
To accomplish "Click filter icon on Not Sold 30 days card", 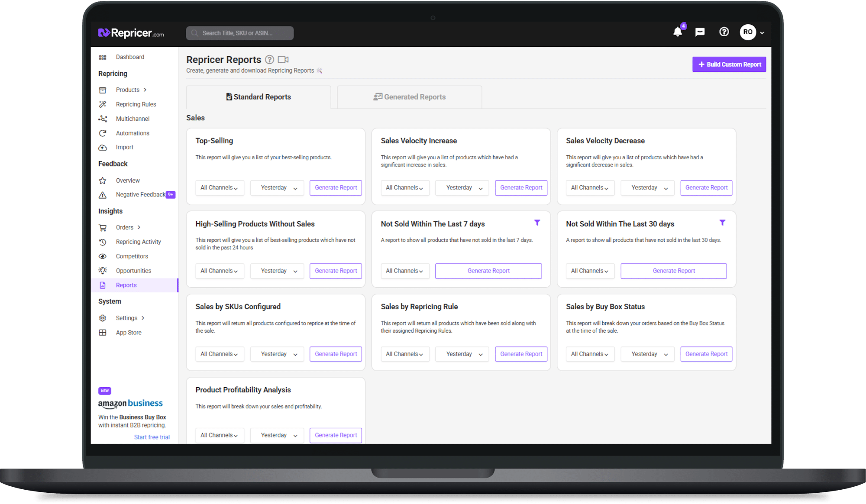I will [x=722, y=222].
